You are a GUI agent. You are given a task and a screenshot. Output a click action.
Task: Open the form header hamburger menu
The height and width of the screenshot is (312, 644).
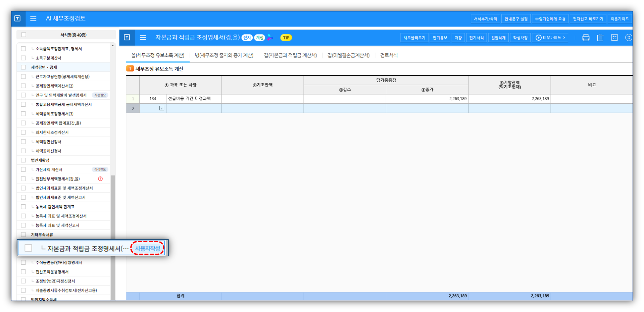143,38
